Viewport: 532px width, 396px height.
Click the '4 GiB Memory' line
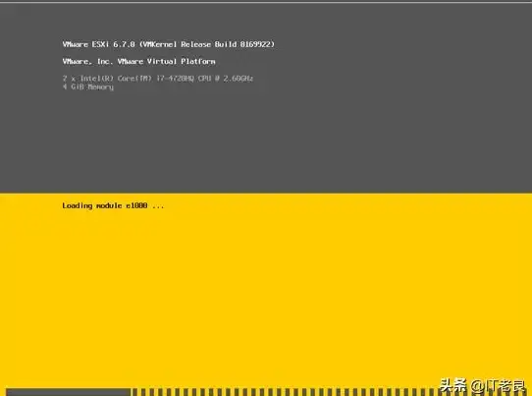88,87
